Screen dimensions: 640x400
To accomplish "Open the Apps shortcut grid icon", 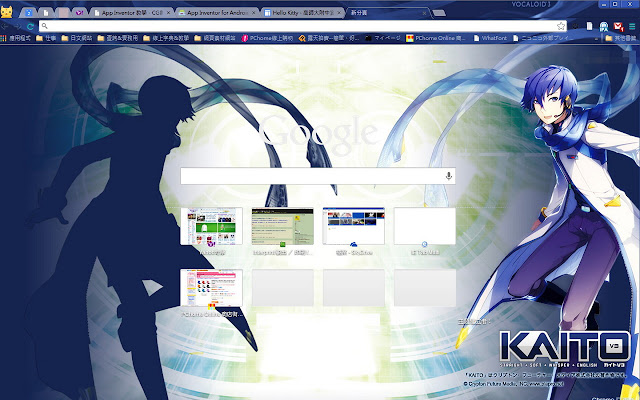I will [x=3, y=38].
